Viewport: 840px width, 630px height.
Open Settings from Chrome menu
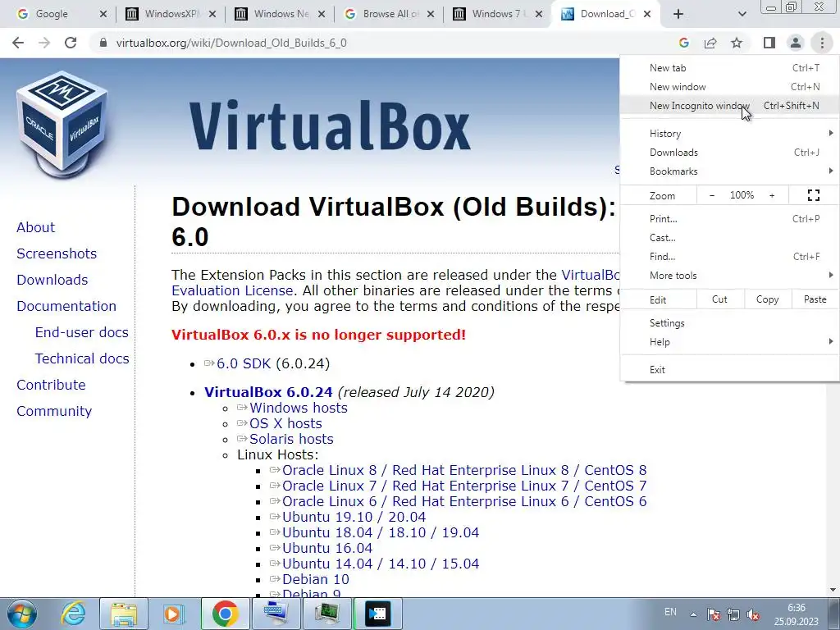pos(729,323)
